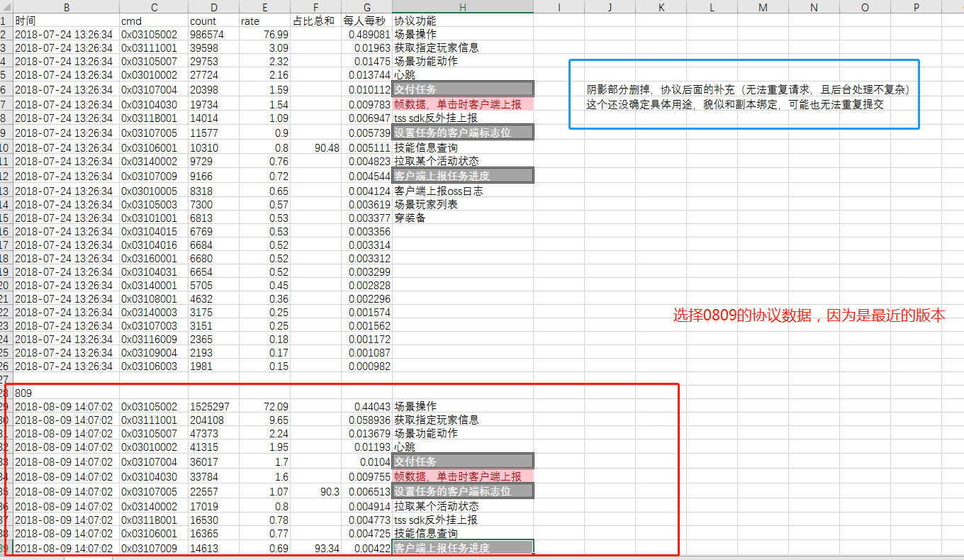Click the 'cmd' header cell
This screenshot has width=964, height=560.
pos(154,21)
